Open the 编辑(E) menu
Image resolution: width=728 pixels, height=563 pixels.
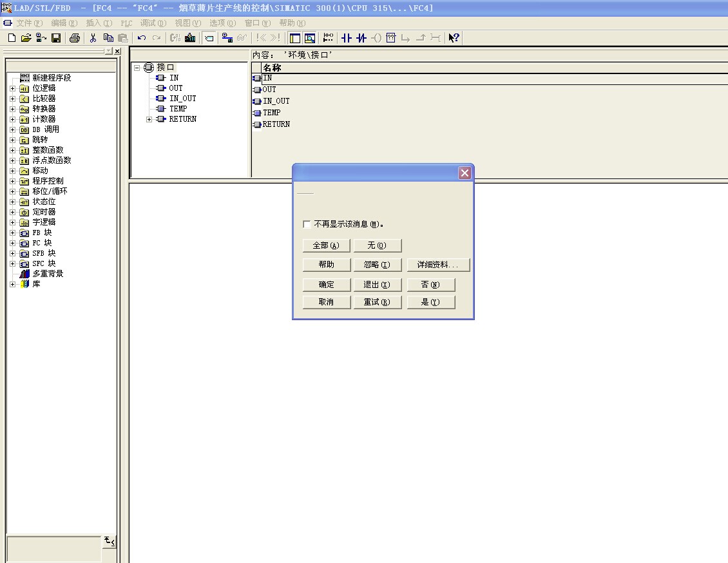coord(64,23)
